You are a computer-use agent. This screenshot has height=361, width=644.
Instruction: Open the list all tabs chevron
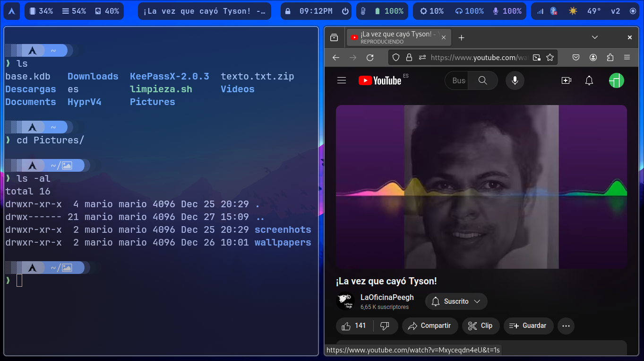[x=595, y=37]
